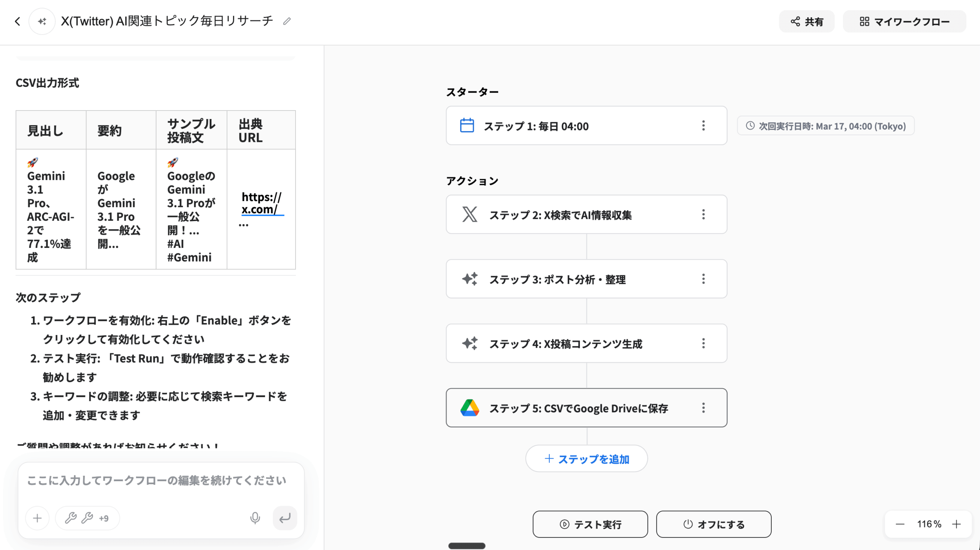Click the zoom out minus icon
This screenshot has width=980, height=550.
(900, 524)
